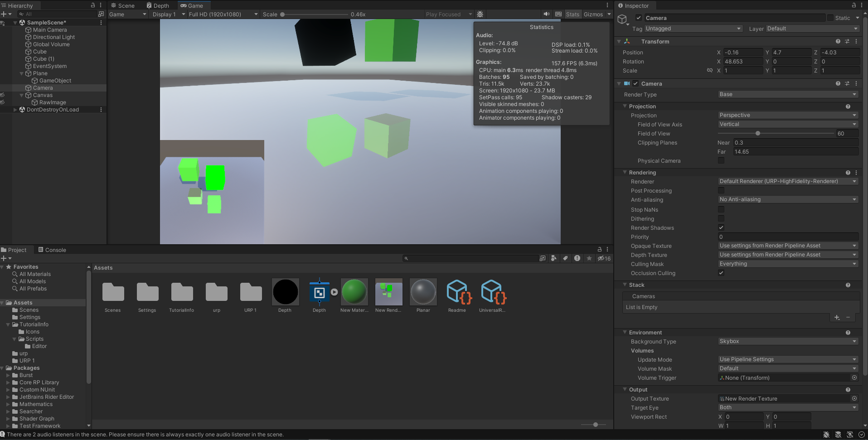Open Camera component preset settings icon
Viewport: 868px width, 440px height.
[x=847, y=83]
